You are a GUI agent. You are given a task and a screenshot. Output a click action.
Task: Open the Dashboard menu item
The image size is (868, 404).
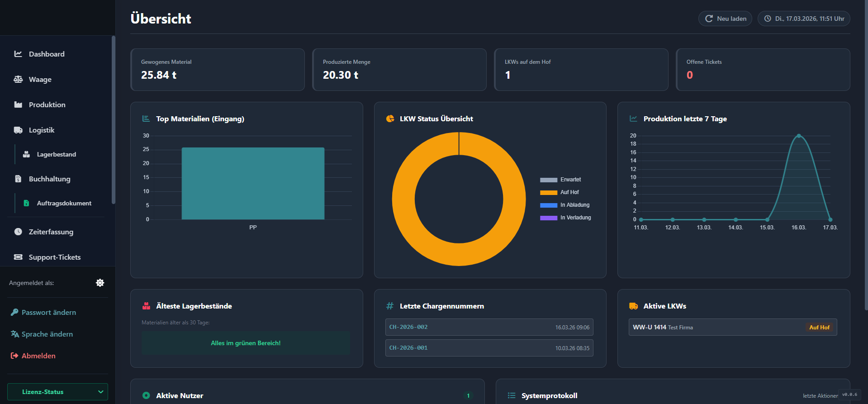(x=47, y=54)
